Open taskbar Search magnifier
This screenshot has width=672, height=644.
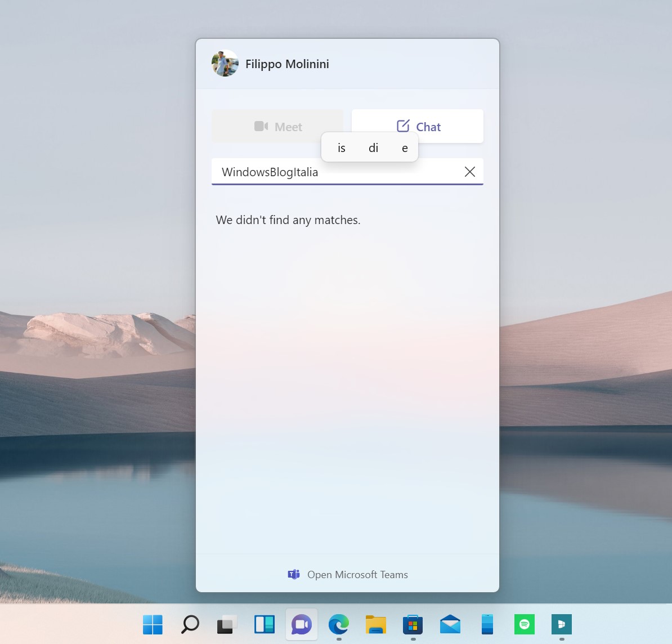(x=190, y=624)
